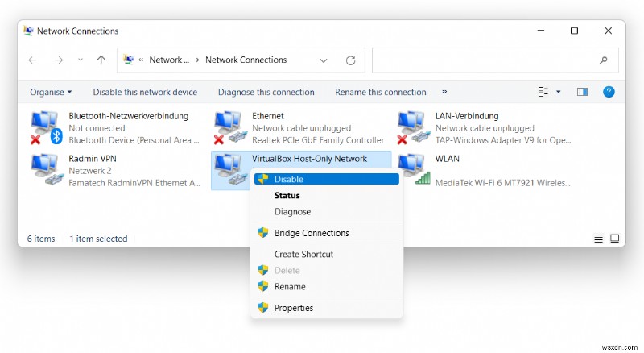The width and height of the screenshot is (644, 353).
Task: Click the search magnifier icon
Action: (x=603, y=60)
